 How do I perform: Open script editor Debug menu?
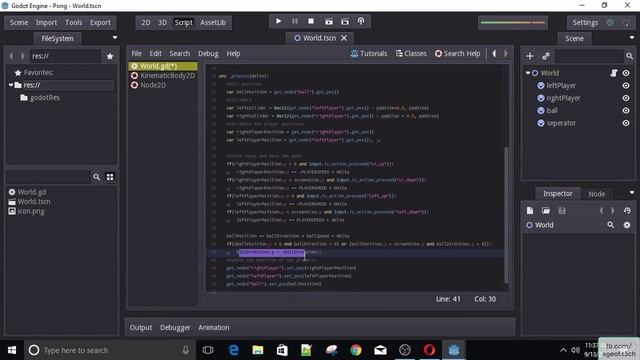pos(208,53)
